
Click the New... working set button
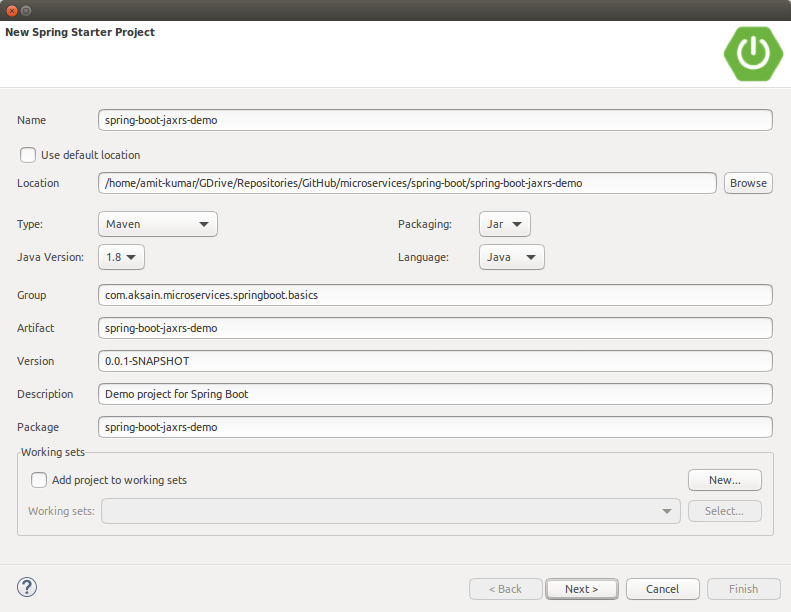[724, 480]
